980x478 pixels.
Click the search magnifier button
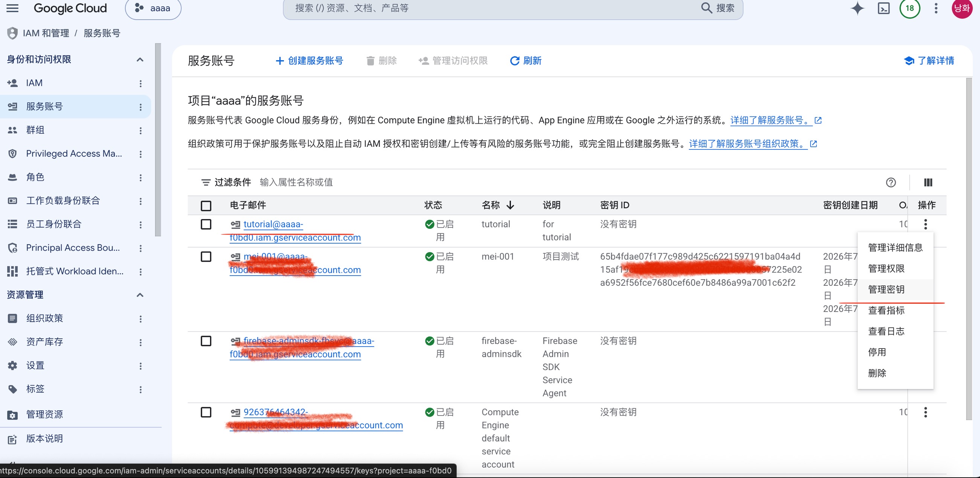tap(717, 8)
